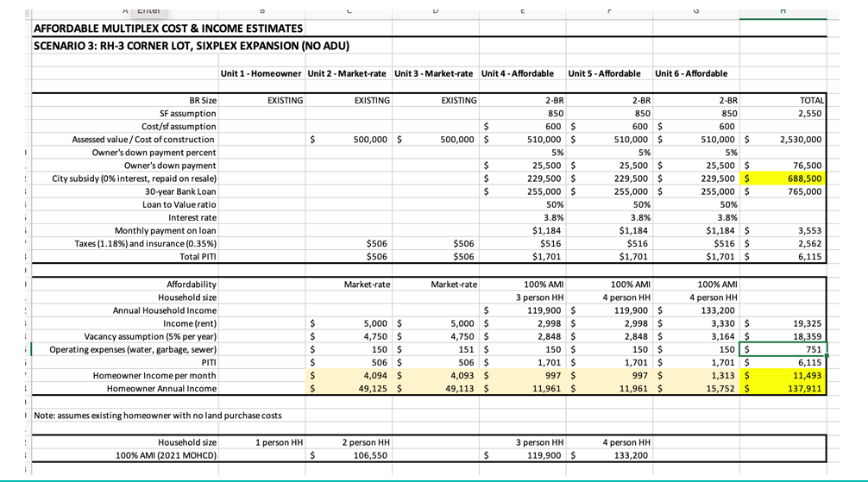This screenshot has width=868, height=482.
Task: Click the 'Unit 2 - Market-rate' heading
Action: (347, 73)
